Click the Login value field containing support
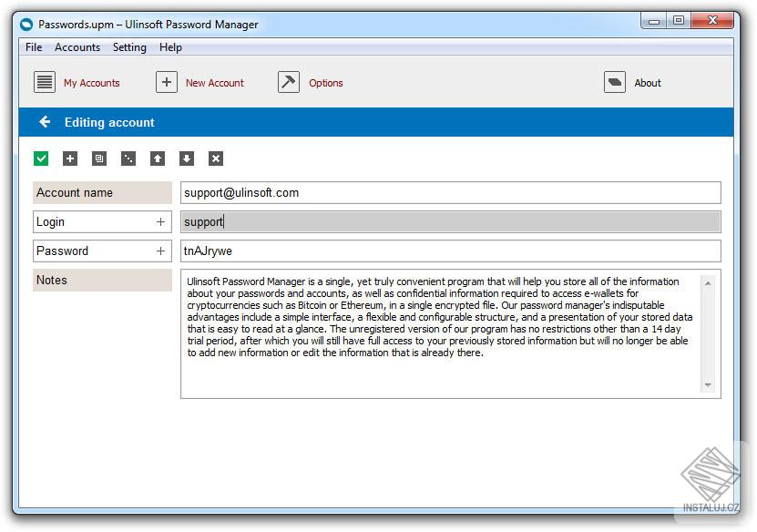 450,221
